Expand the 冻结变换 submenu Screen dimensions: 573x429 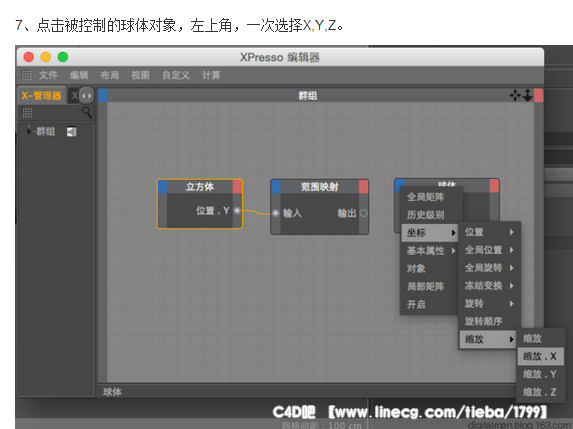(x=490, y=286)
